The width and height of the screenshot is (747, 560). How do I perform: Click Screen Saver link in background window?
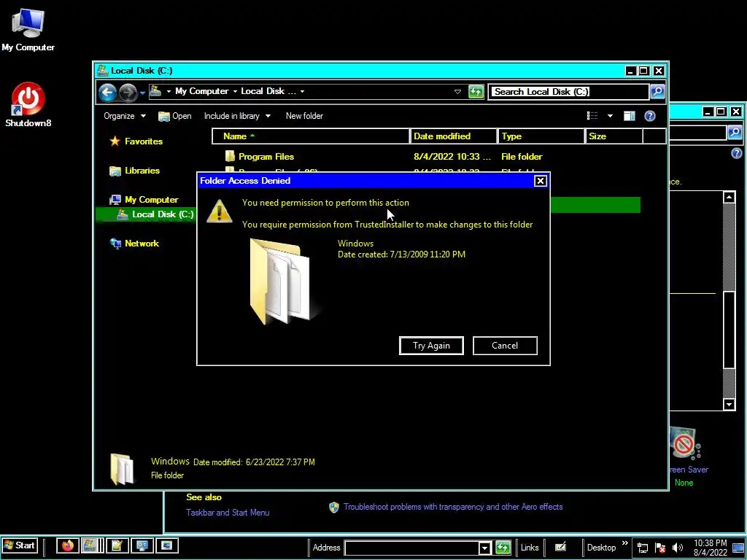(689, 470)
